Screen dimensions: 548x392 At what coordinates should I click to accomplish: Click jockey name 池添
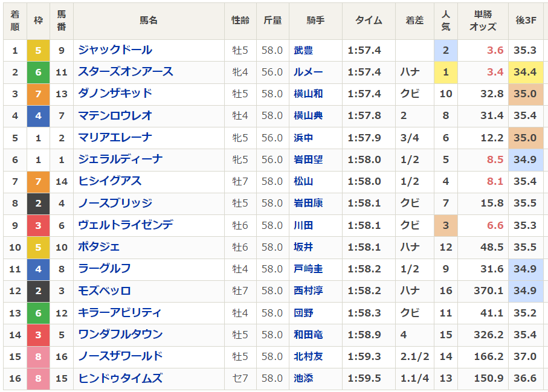pyautogui.click(x=303, y=379)
